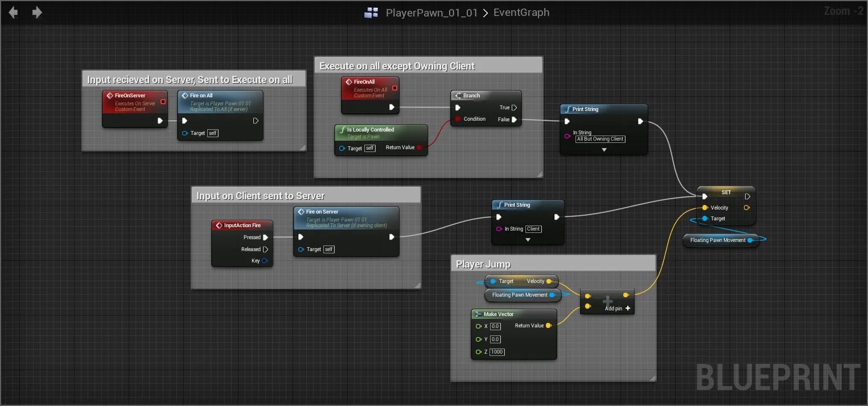Click the FireOnServer delegate output pin
This screenshot has height=406, width=868.
point(163,102)
